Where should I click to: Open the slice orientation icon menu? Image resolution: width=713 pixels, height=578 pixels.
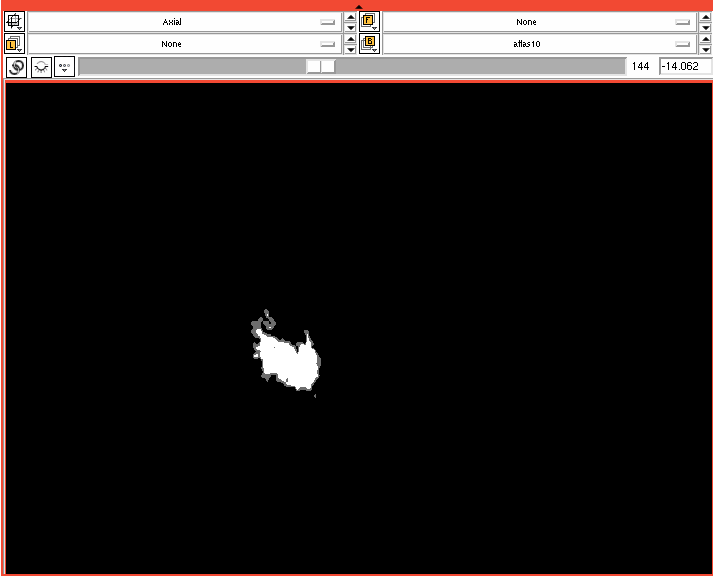coord(15,21)
